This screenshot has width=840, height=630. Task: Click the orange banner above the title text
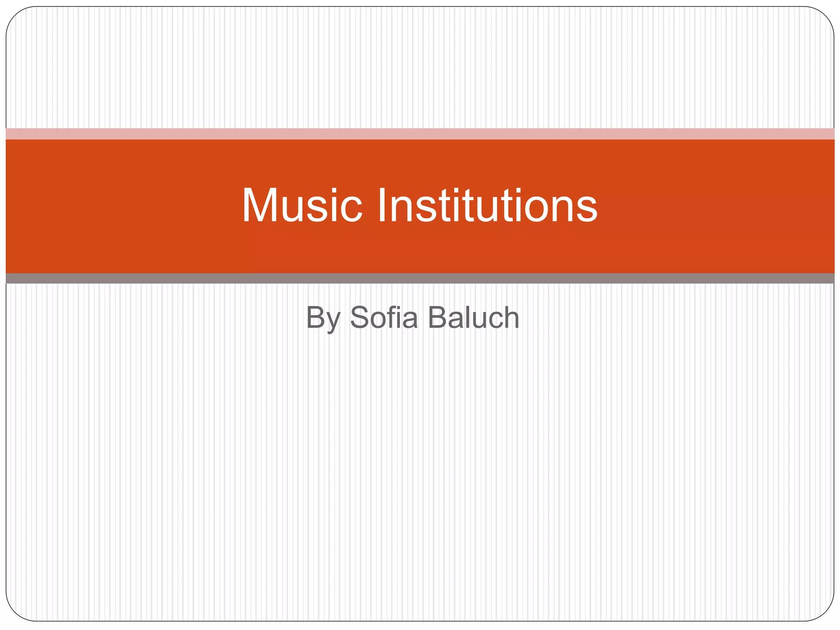point(420,160)
